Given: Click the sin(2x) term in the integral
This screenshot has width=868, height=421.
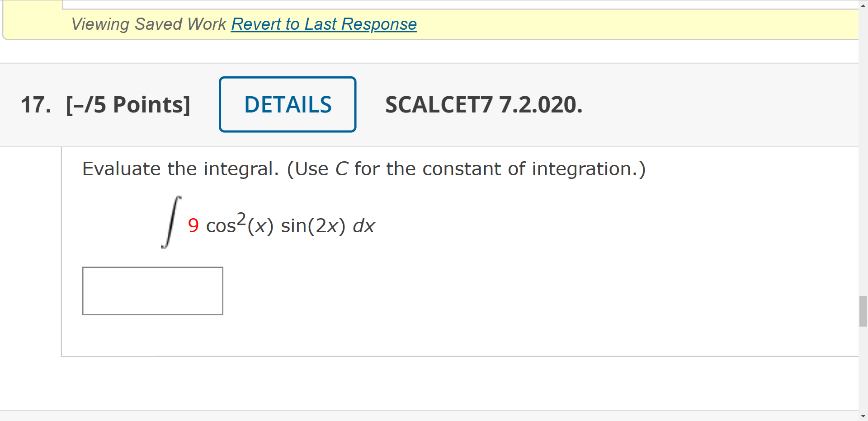Looking at the screenshot, I should pos(313,226).
